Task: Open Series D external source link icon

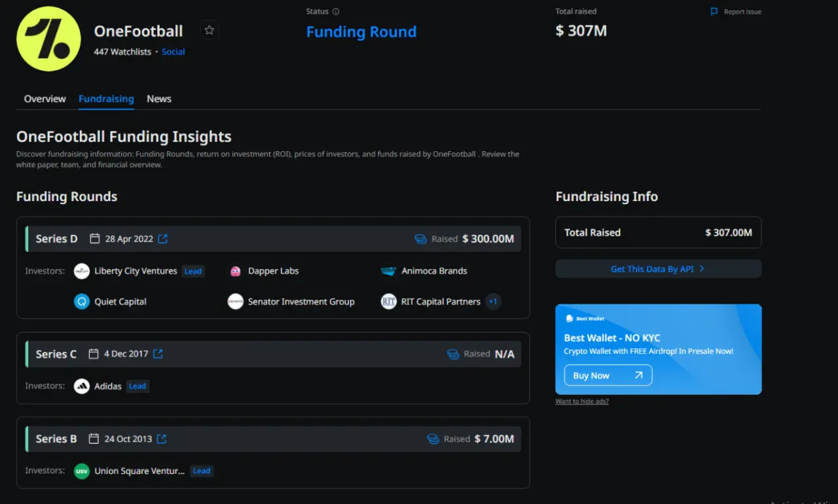Action: (x=163, y=239)
